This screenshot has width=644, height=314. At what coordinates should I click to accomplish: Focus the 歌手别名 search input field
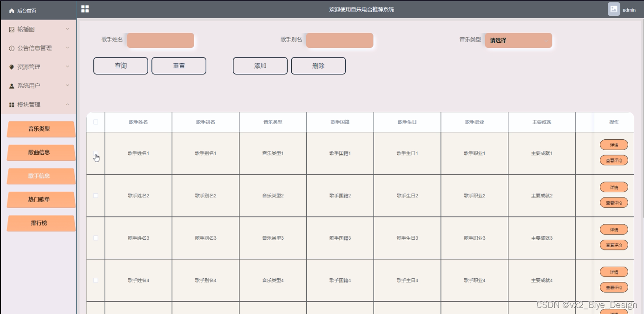[x=340, y=40]
